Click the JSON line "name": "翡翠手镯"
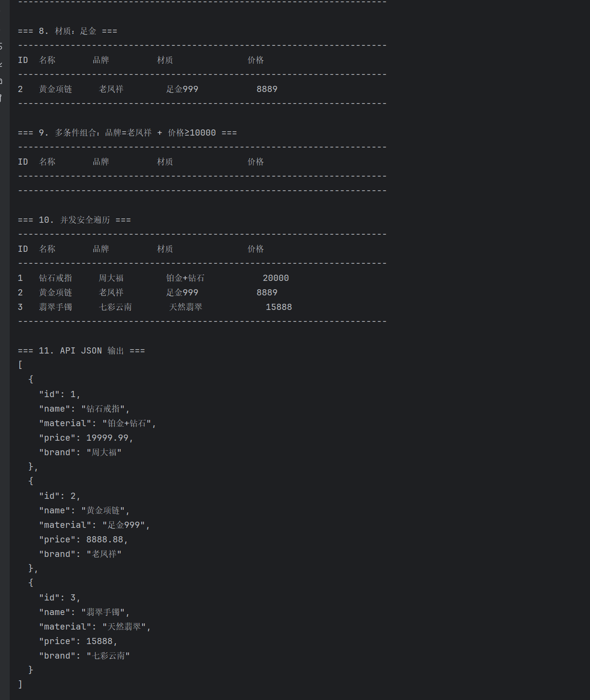Image resolution: width=590 pixels, height=700 pixels. (84, 612)
